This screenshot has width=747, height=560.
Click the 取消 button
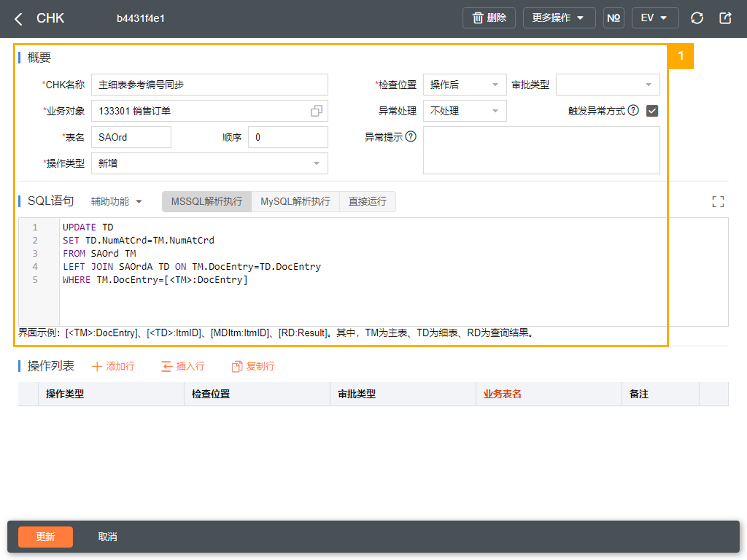pos(107,537)
